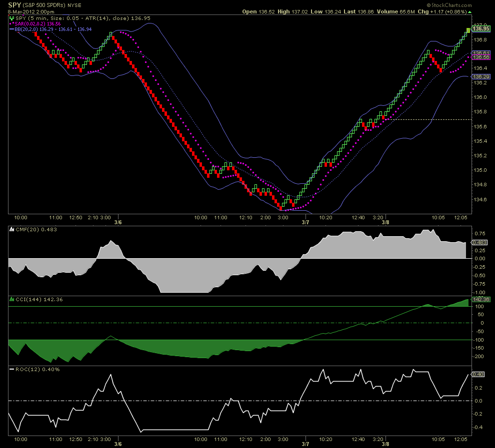495x448 pixels.
Task: Click the 3/7 date marker under the price chart
Action: (x=305, y=222)
